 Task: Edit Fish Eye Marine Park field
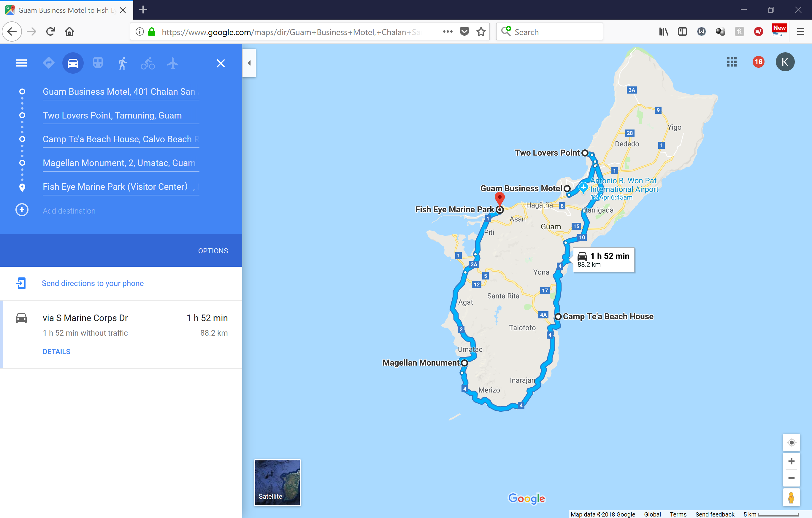[121, 187]
